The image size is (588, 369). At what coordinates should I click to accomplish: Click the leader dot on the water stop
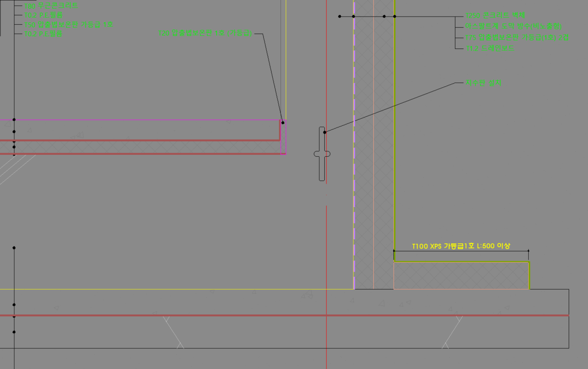pos(325,132)
